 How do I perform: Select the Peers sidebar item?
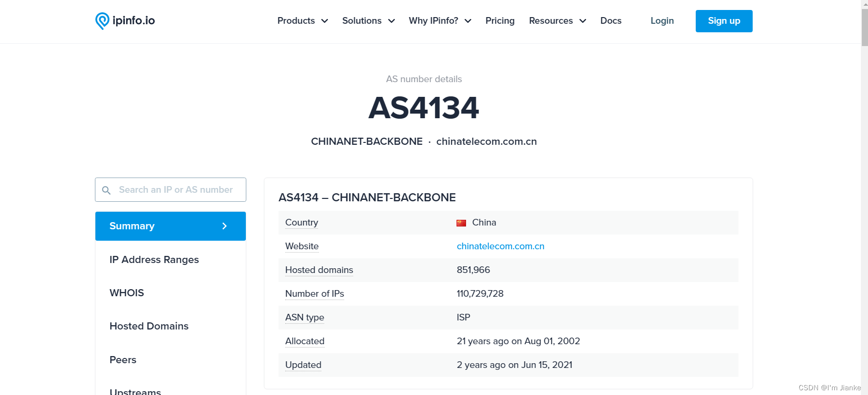123,360
